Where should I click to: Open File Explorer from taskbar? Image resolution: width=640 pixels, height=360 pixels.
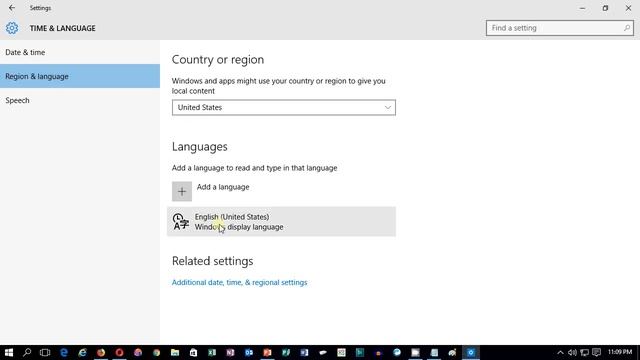point(175,352)
